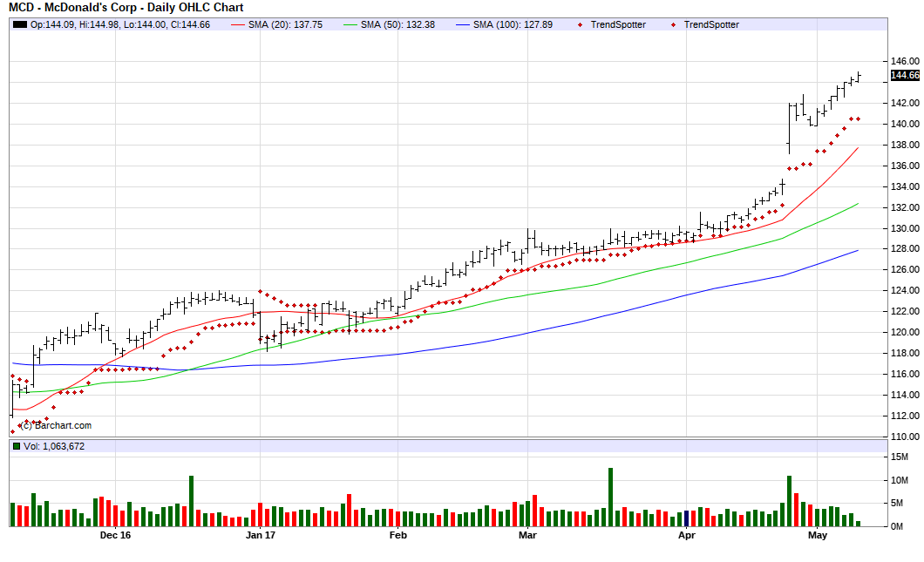The width and height of the screenshot is (924, 562).
Task: Click the OHLC values text in legend
Action: 120,24
